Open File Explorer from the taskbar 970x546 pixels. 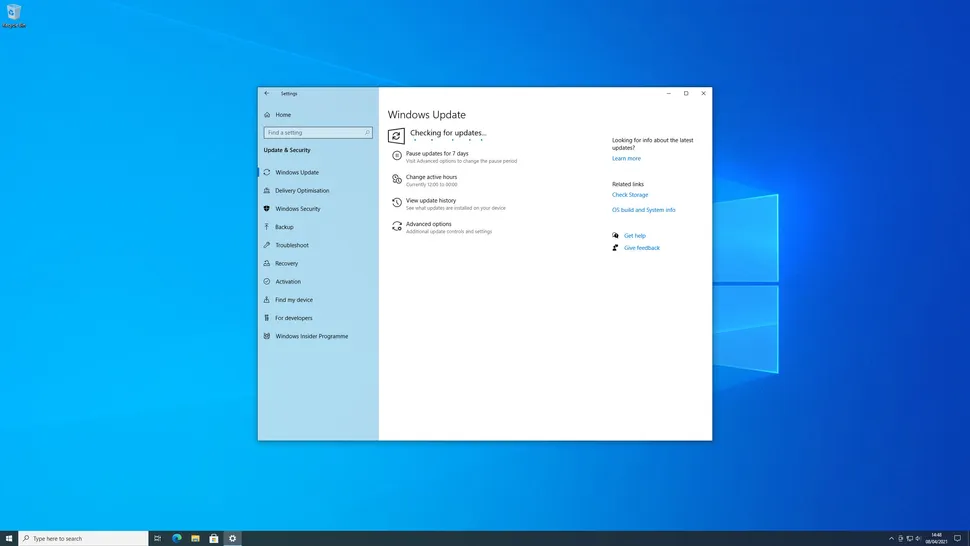[195, 539]
